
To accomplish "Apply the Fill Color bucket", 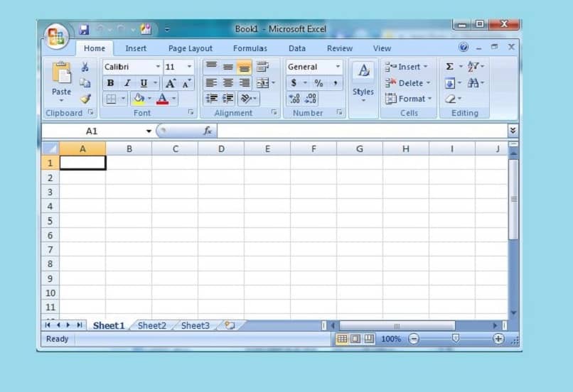I will point(139,99).
